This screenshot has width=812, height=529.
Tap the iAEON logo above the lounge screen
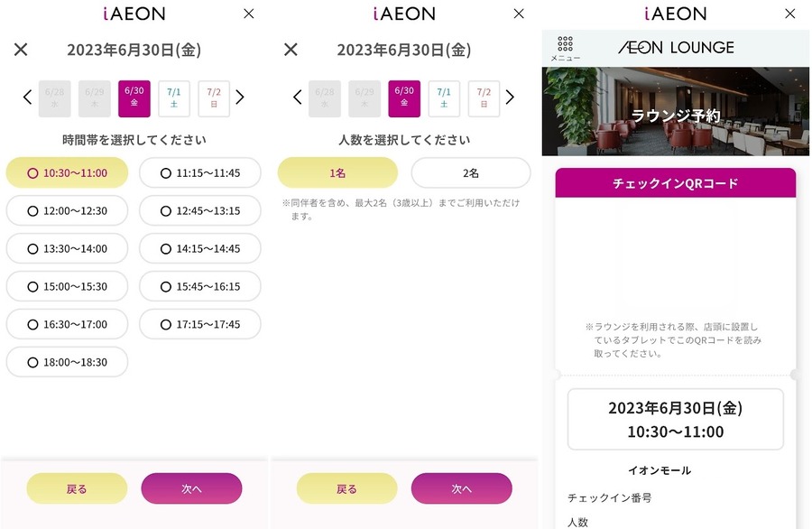675,14
